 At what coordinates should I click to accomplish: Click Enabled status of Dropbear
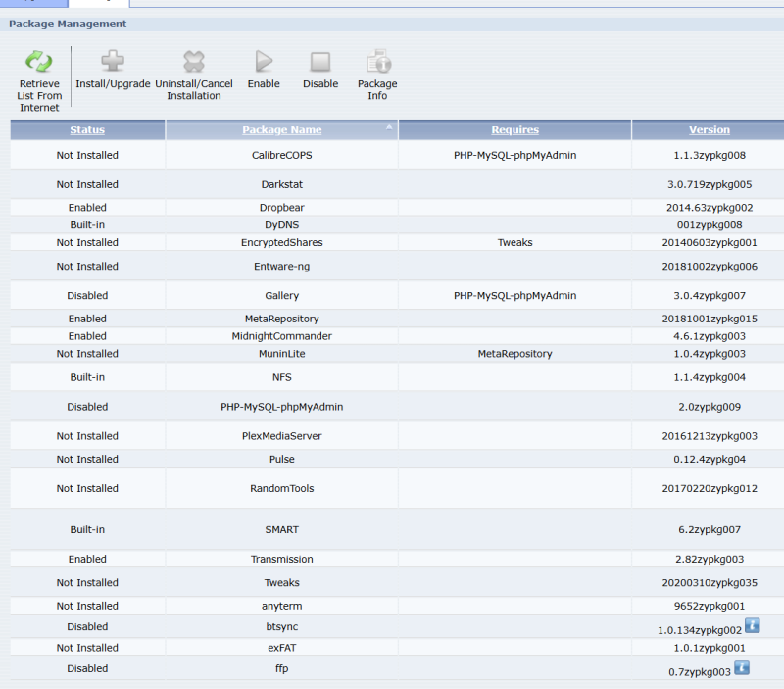87,208
